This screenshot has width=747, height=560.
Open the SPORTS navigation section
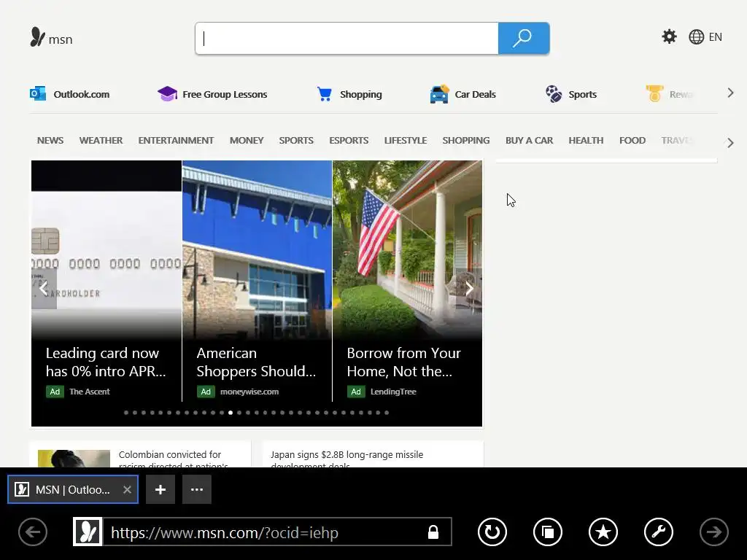(296, 141)
